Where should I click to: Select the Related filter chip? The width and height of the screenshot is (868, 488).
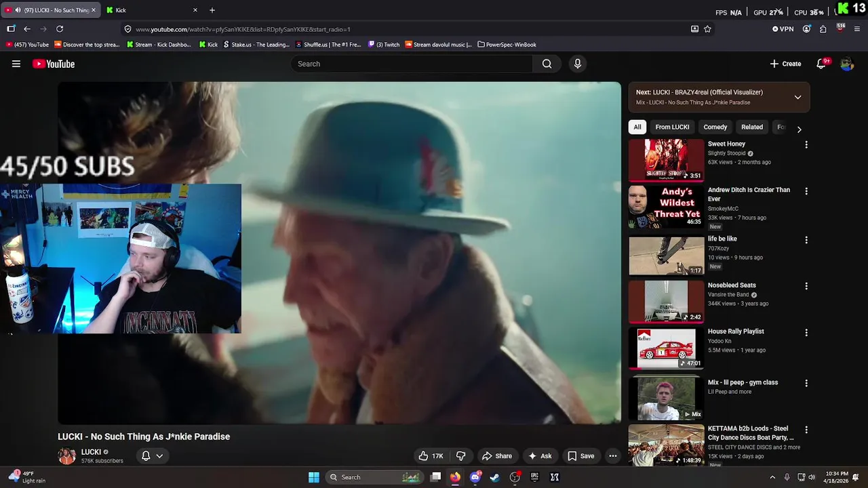pyautogui.click(x=751, y=127)
